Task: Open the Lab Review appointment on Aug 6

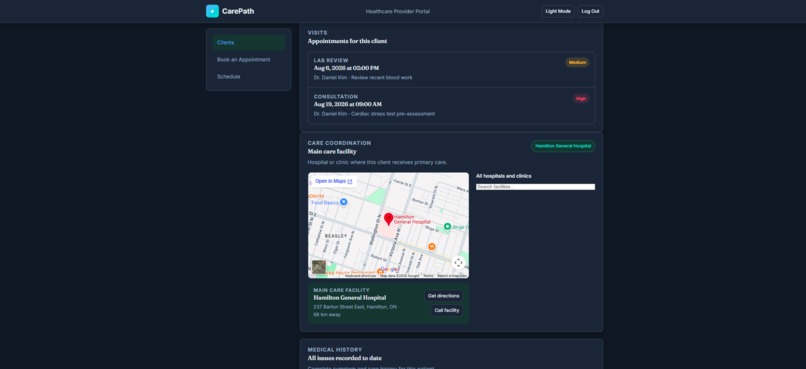Action: coord(451,69)
